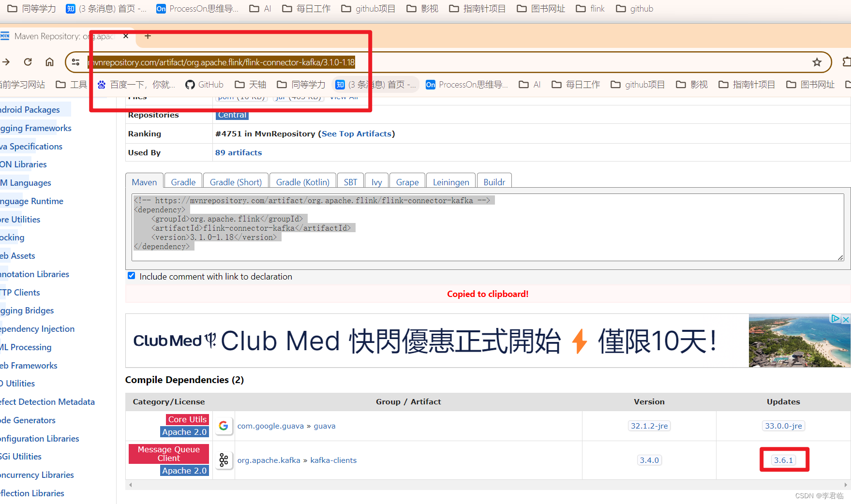851x504 pixels.
Task: Open kafka-clients version 3.4.0
Action: point(649,460)
